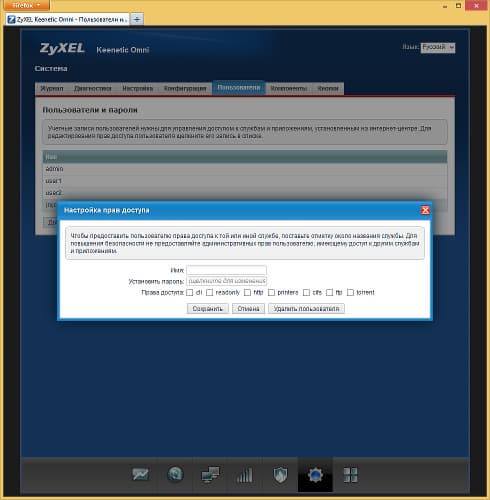Viewport: 490px width, 500px height.
Task: Switch to the Диагностика tab
Action: 93,88
